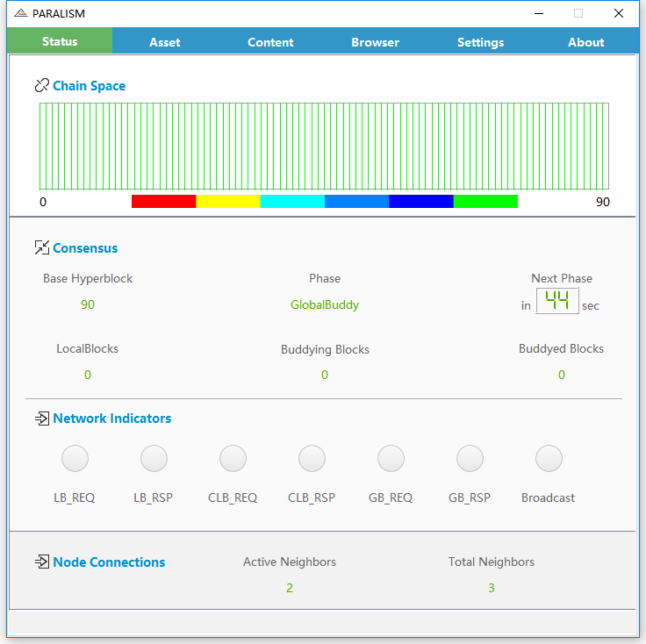Switch to the Status tab
The width and height of the screenshot is (646, 644).
click(60, 40)
